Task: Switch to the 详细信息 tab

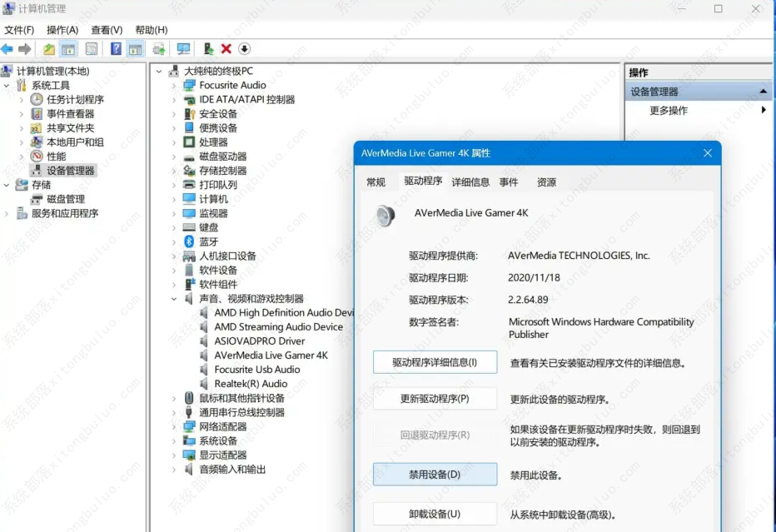Action: 470,182
